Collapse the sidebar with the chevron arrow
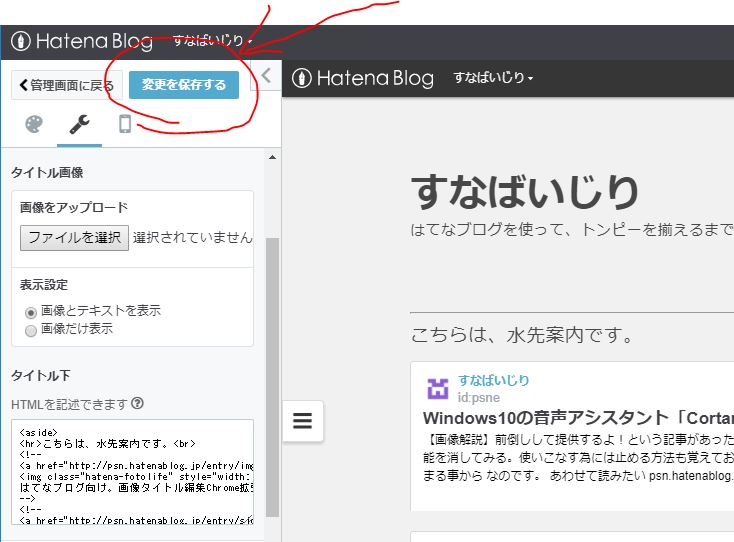 (266, 75)
